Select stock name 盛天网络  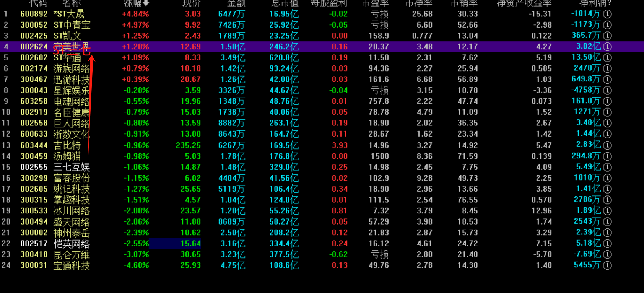tap(72, 222)
